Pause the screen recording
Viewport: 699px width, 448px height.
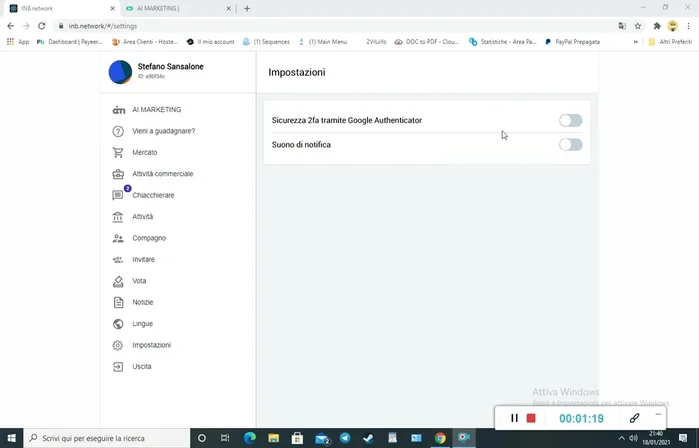(514, 418)
